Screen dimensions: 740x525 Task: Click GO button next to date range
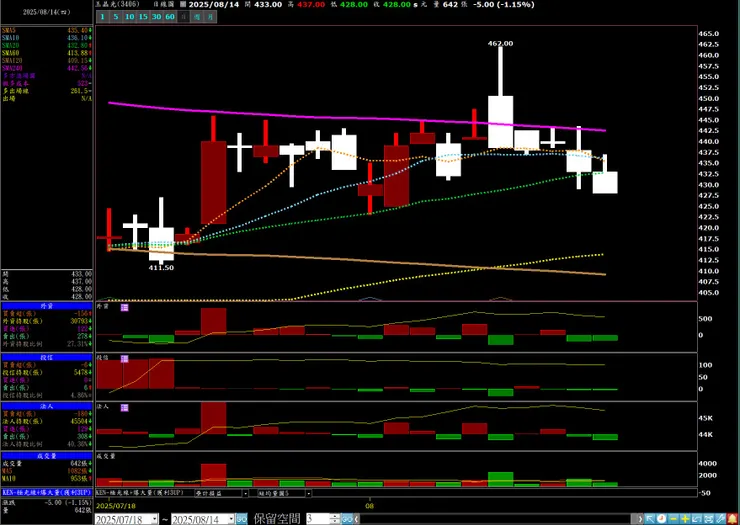[242, 519]
